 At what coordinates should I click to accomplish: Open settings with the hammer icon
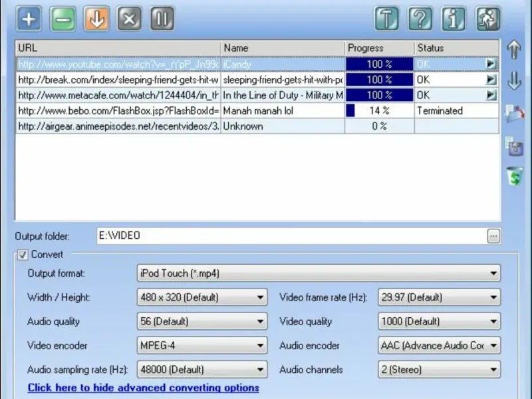[x=386, y=19]
